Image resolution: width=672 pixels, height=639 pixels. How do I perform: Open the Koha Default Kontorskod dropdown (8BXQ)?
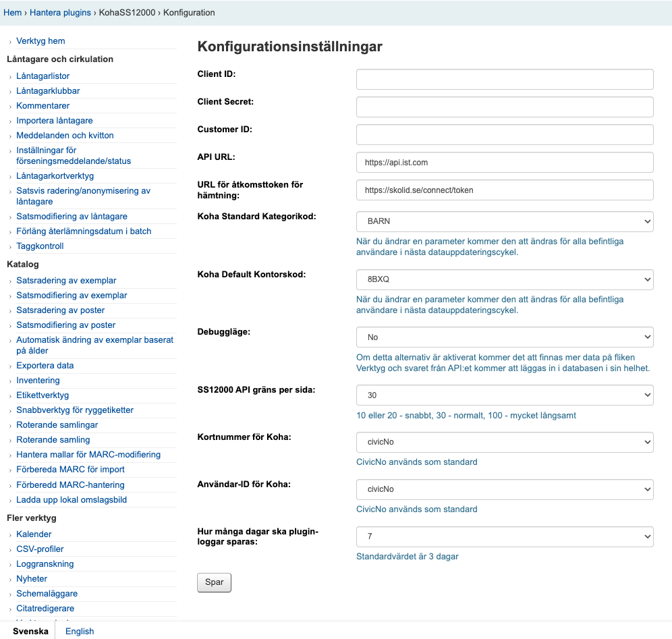(505, 279)
